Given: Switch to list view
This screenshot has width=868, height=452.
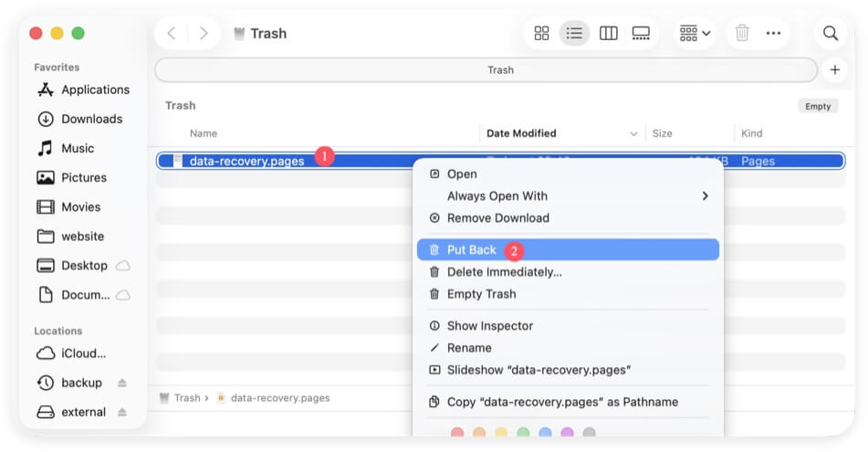Looking at the screenshot, I should pos(574,33).
